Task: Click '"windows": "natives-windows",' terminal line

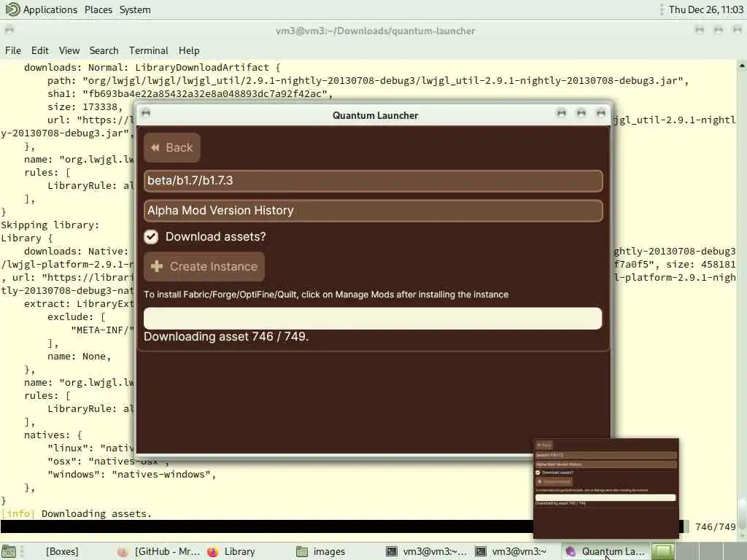Action: pyautogui.click(x=131, y=474)
